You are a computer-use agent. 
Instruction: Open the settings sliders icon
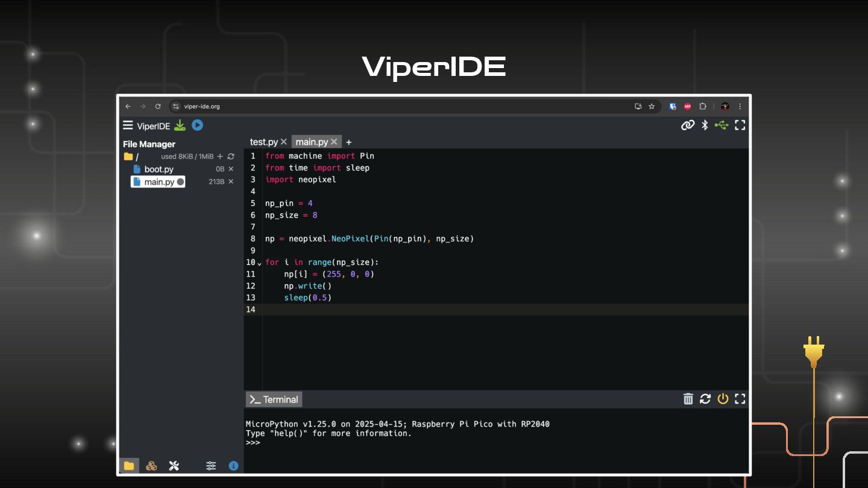coord(211,466)
